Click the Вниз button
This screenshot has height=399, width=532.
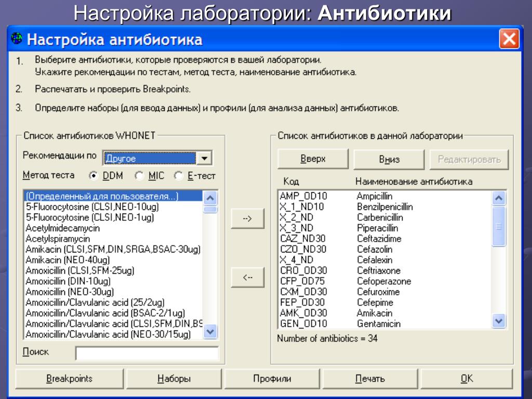pos(389,159)
